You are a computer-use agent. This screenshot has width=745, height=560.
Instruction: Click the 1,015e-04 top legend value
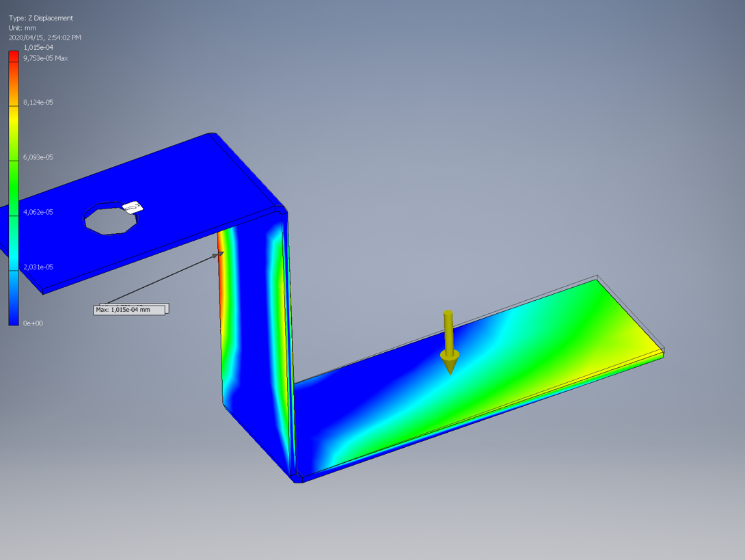[x=38, y=47]
